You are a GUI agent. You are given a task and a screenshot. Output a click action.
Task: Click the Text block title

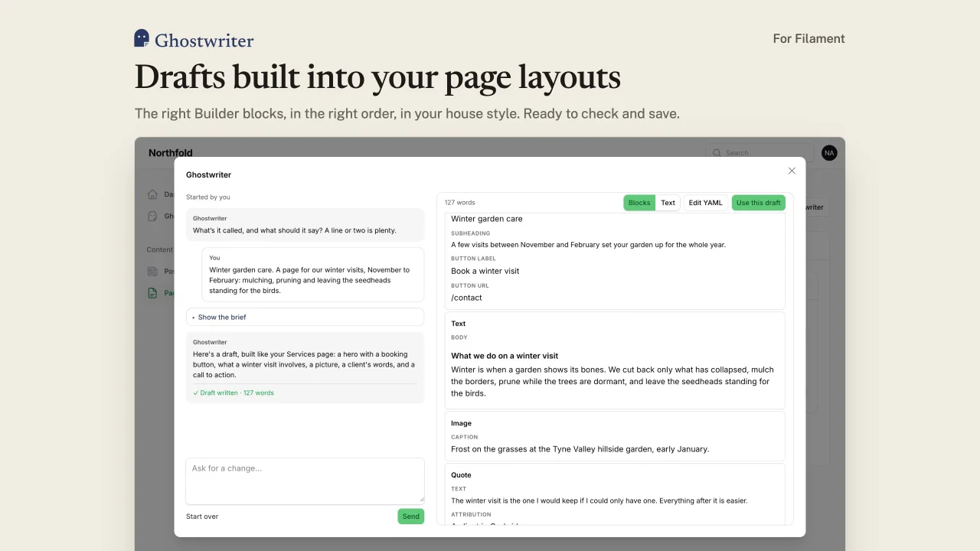(x=459, y=324)
